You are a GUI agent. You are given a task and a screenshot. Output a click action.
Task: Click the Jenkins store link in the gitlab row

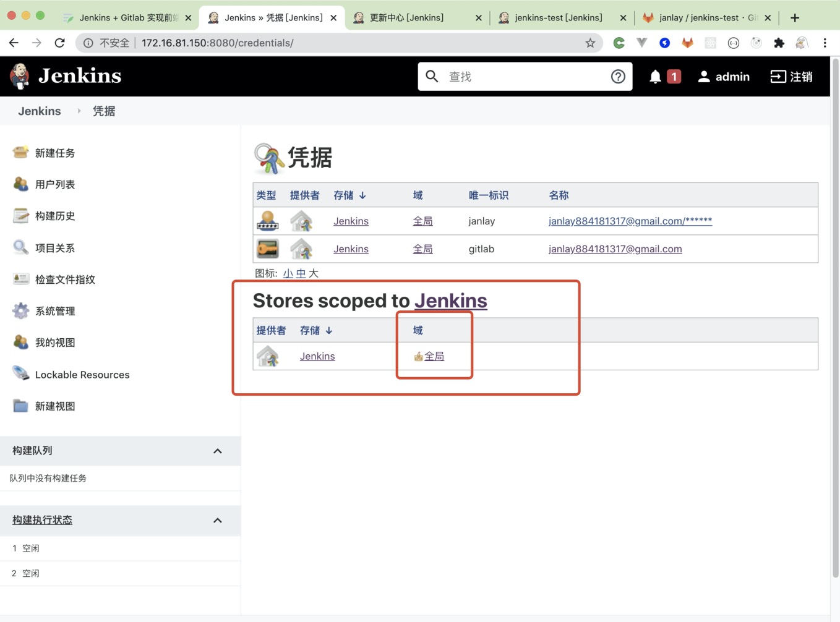(x=351, y=249)
